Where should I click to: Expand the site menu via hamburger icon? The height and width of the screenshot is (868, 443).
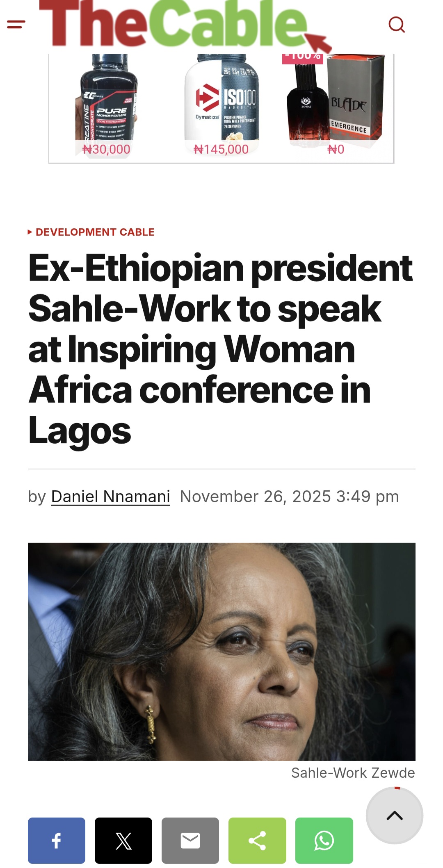(16, 25)
